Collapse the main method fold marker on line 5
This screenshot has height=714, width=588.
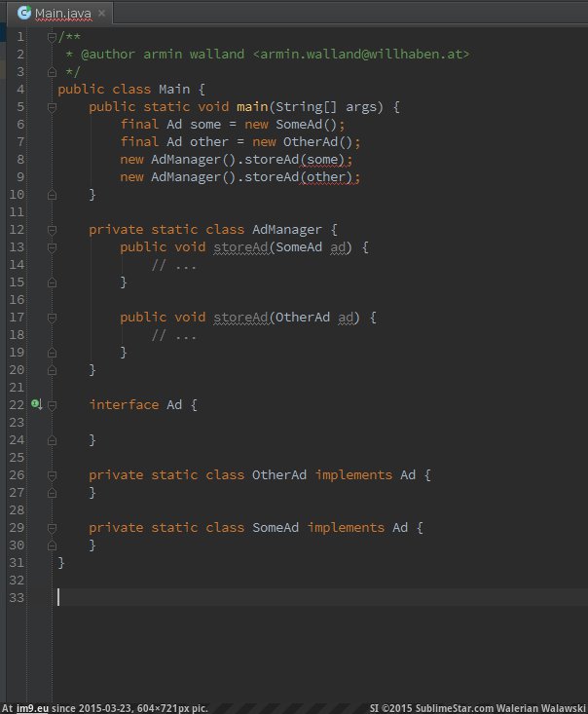tap(53, 106)
